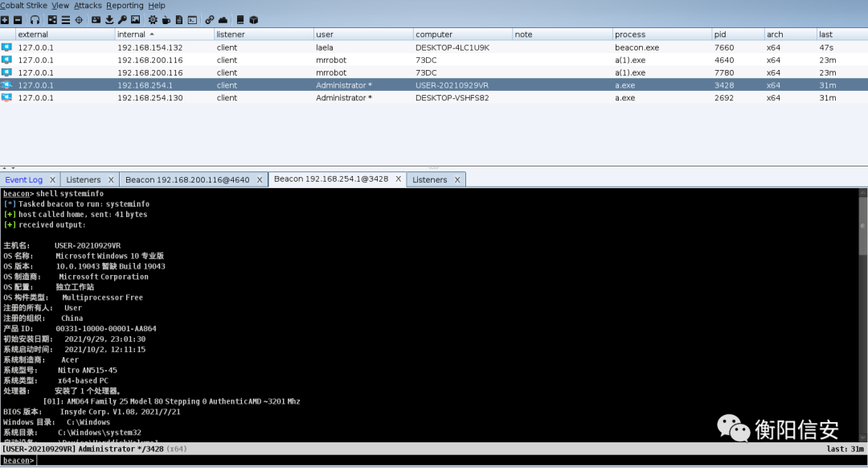Close the Beacon 192.168.254.1@3428 tab
This screenshot has height=468, width=868.
(x=398, y=179)
